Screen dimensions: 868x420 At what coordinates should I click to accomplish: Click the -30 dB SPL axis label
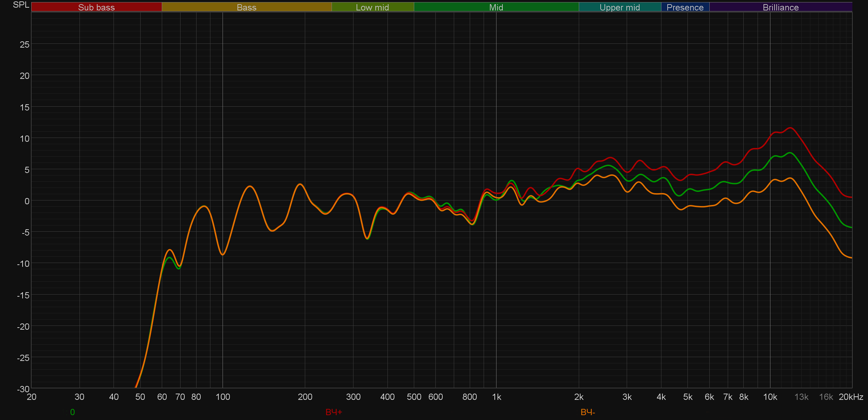pyautogui.click(x=23, y=389)
